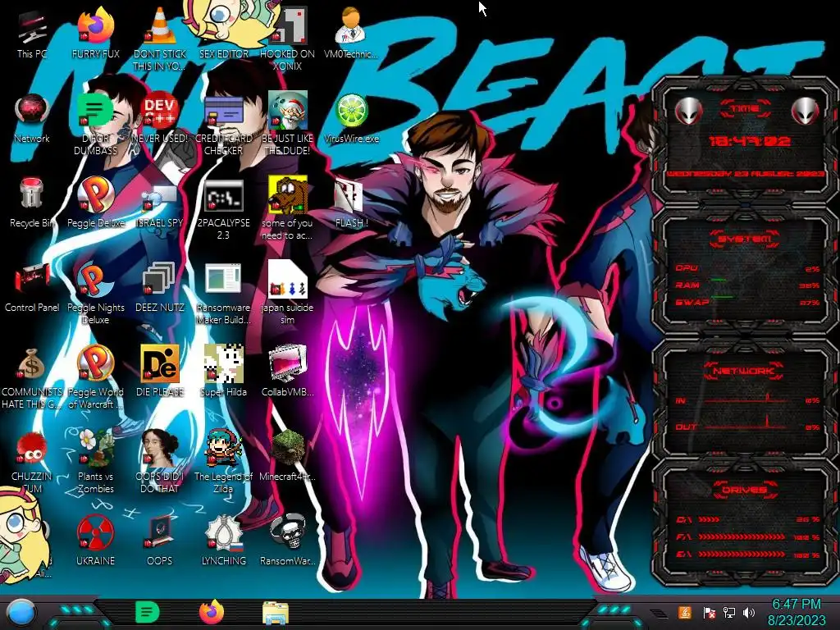
Task: Select the japan suicide sim file
Action: (287, 294)
